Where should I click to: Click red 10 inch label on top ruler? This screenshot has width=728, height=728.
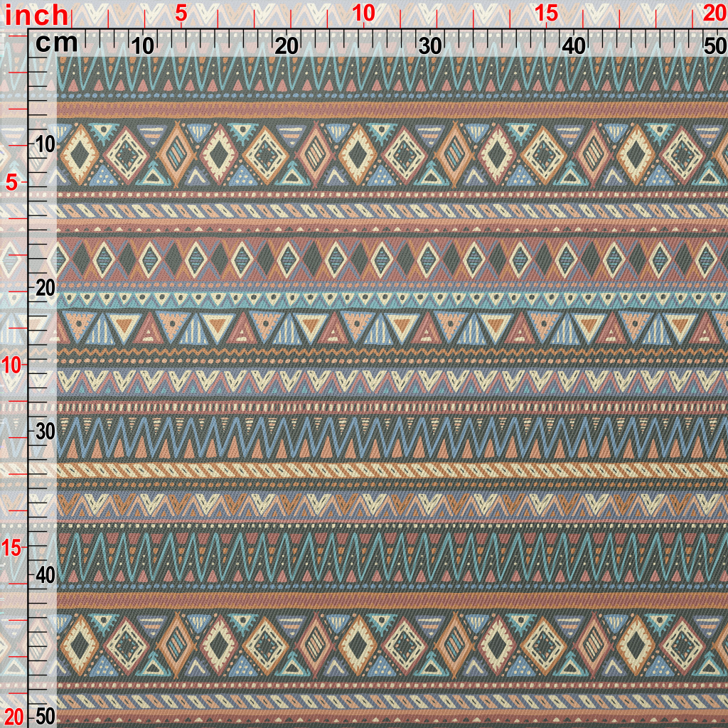click(x=363, y=14)
